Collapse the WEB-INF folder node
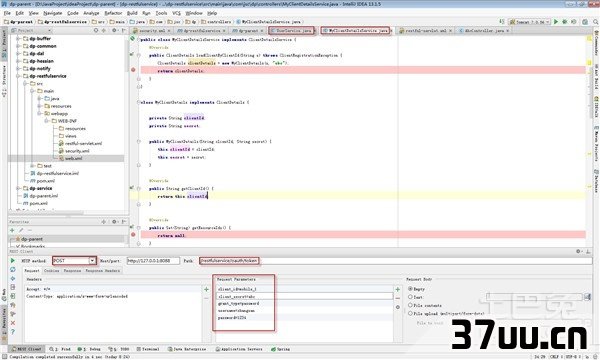Screen dimensions: 600x360 [47, 121]
